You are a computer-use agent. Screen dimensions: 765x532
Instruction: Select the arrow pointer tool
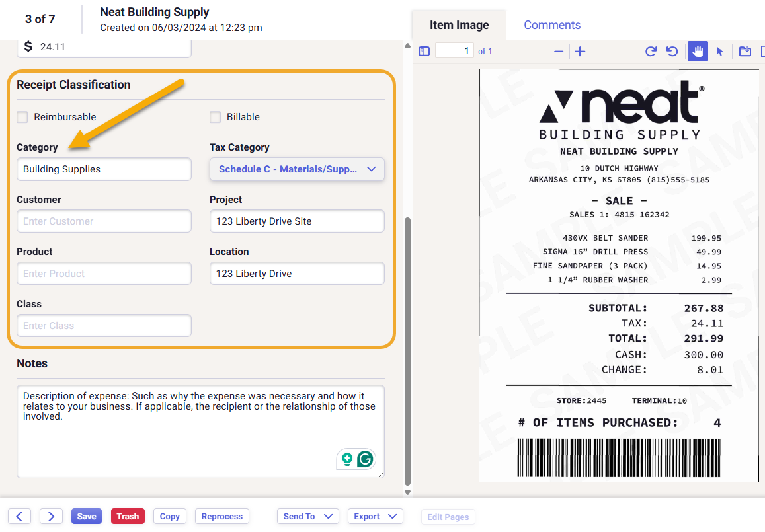719,52
